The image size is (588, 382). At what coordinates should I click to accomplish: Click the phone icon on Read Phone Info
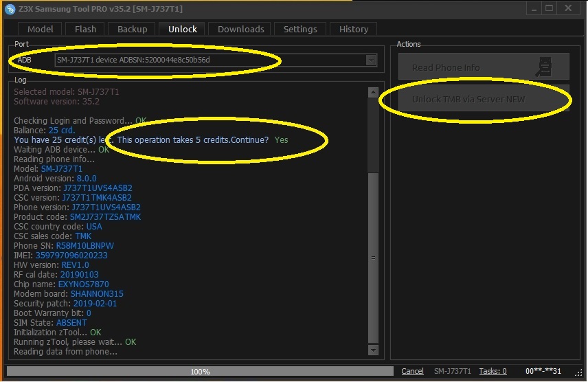544,67
